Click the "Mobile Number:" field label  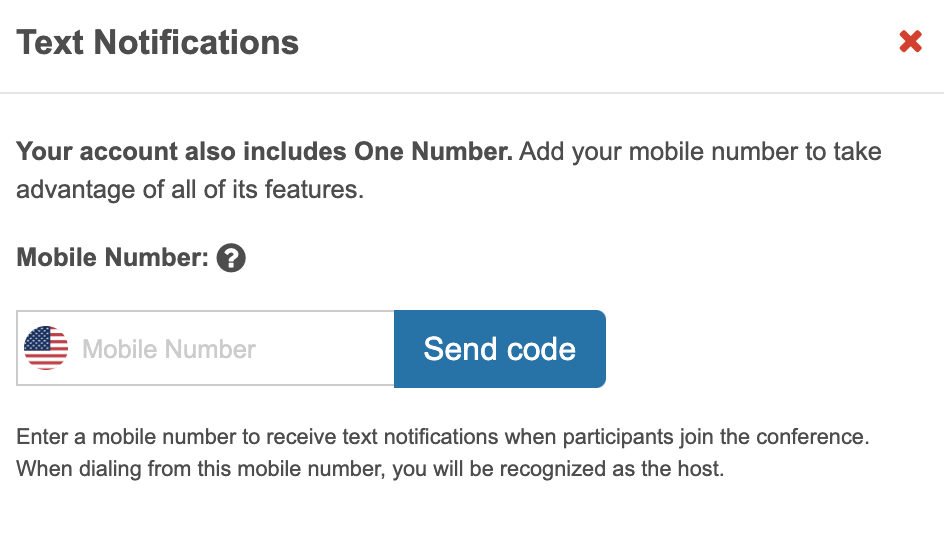(x=112, y=258)
